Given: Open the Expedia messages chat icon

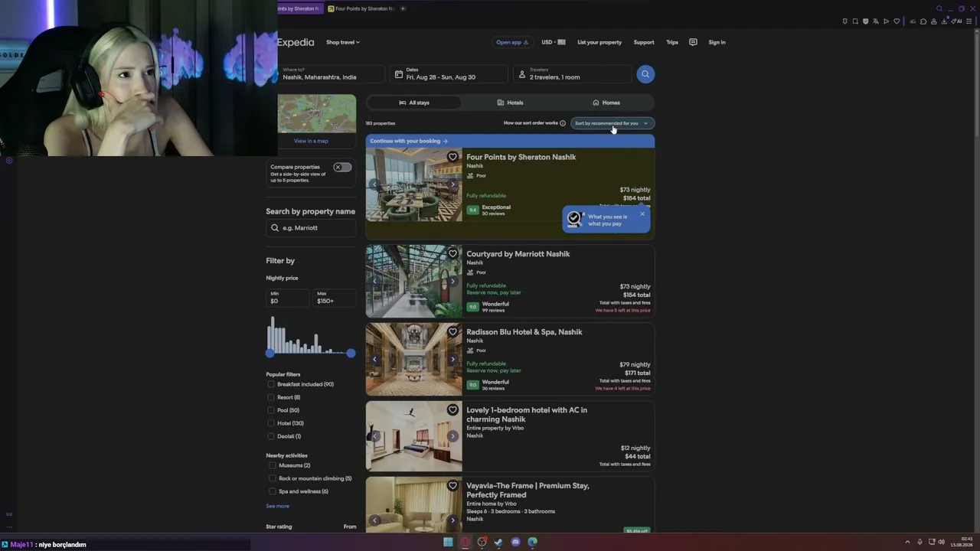Looking at the screenshot, I should point(693,42).
